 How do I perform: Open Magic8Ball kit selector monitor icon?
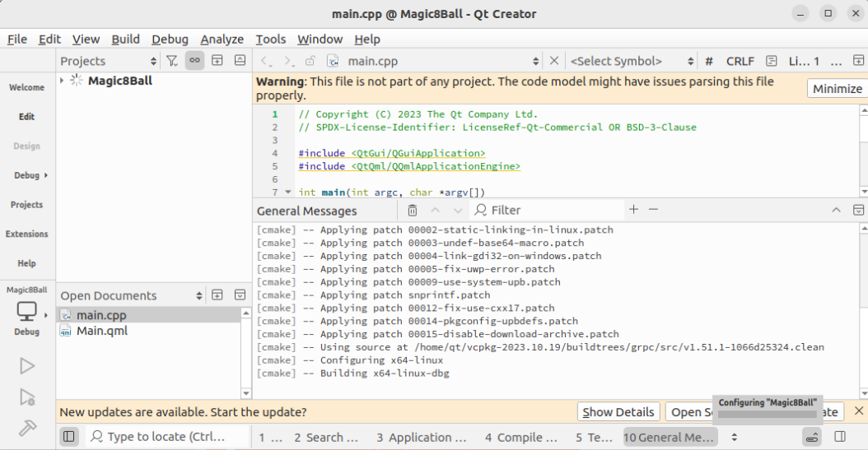(x=26, y=311)
